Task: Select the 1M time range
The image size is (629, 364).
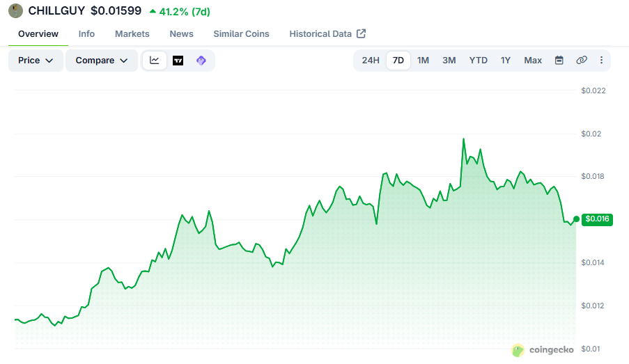Action: (x=423, y=61)
